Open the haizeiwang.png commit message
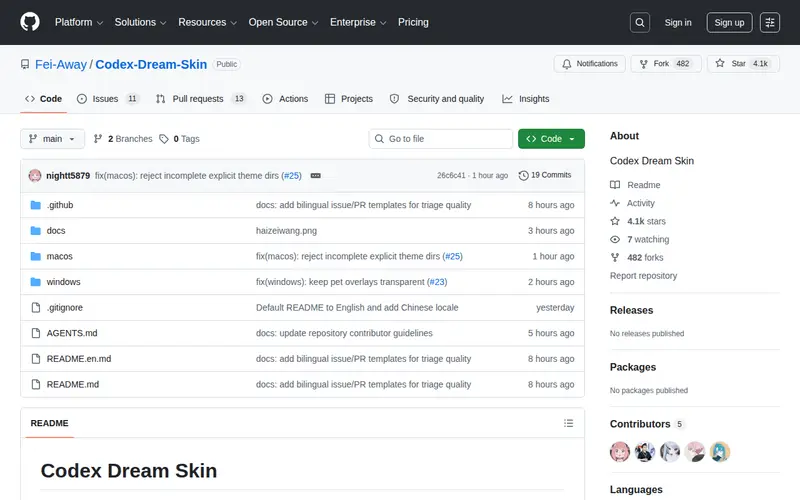800x500 pixels. (286, 231)
